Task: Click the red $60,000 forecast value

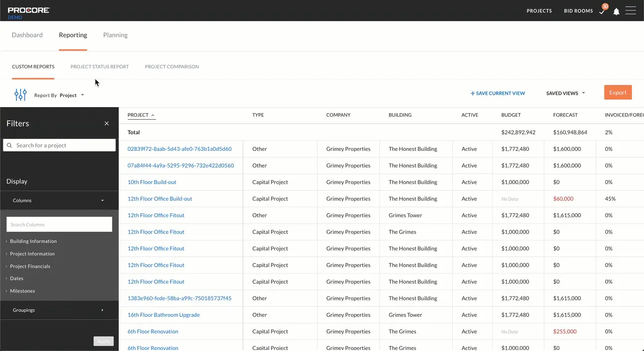Action: coord(563,199)
